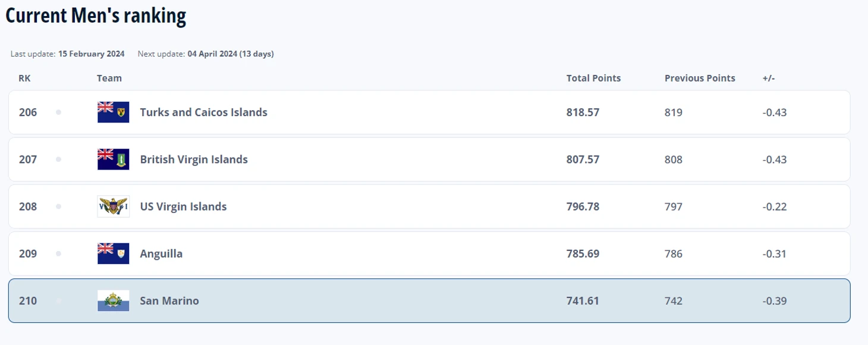The image size is (868, 345).
Task: Click the RK column header
Action: (x=24, y=78)
